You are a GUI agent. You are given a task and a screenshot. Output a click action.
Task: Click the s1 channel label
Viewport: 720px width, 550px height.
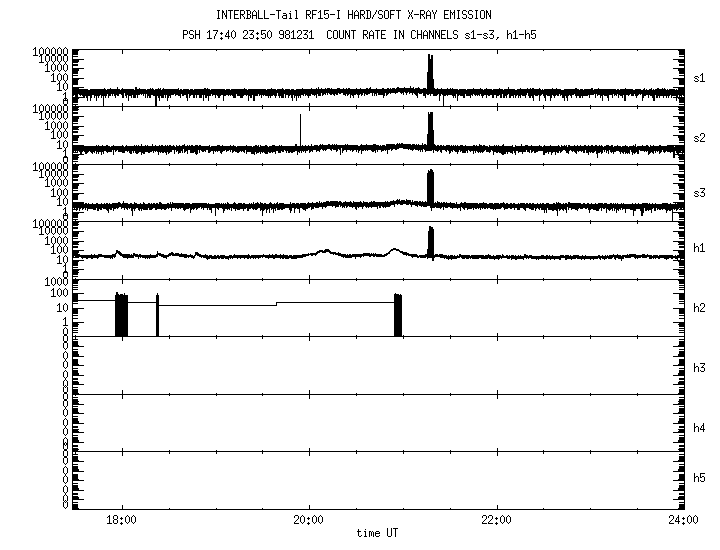pos(700,77)
